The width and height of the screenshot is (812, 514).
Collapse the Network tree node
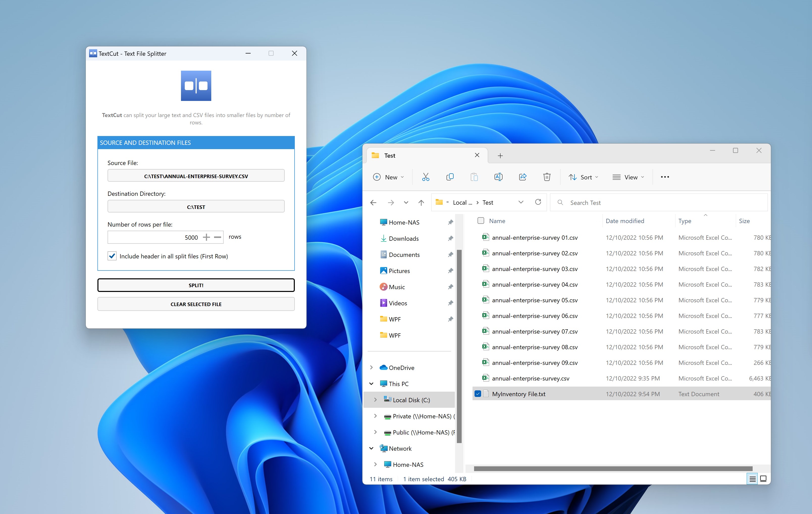coord(371,449)
